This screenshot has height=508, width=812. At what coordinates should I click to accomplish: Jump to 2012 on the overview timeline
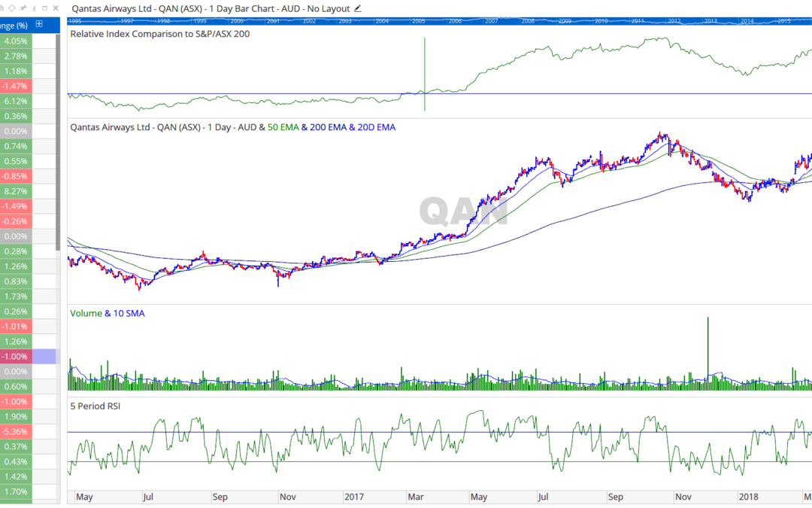click(x=674, y=21)
